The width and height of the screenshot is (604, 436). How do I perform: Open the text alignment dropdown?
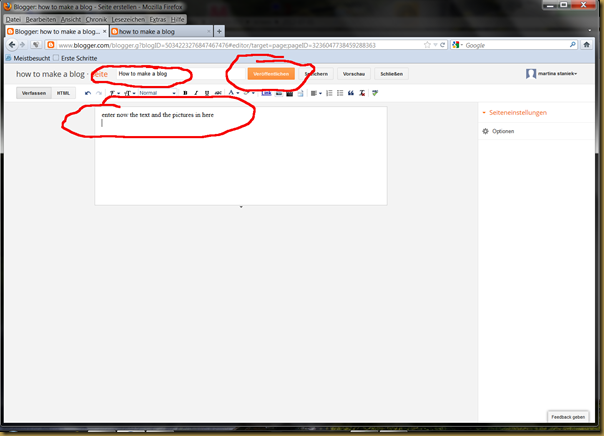click(316, 93)
